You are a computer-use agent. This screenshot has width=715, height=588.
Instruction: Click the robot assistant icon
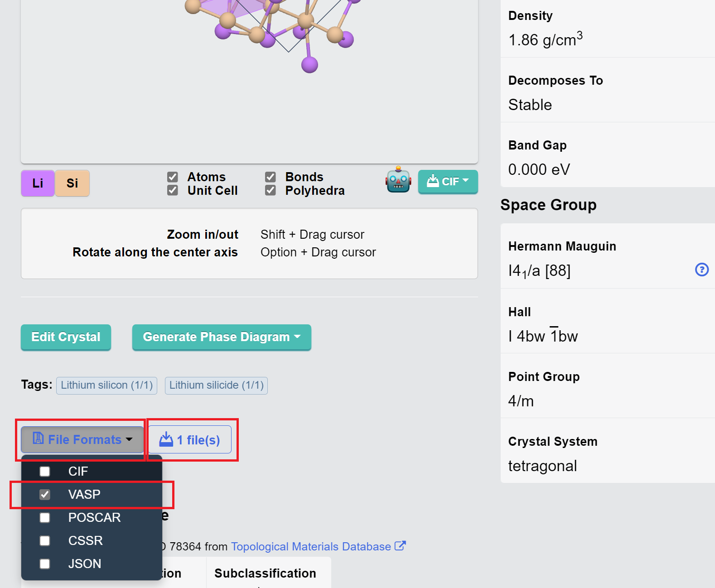click(398, 179)
